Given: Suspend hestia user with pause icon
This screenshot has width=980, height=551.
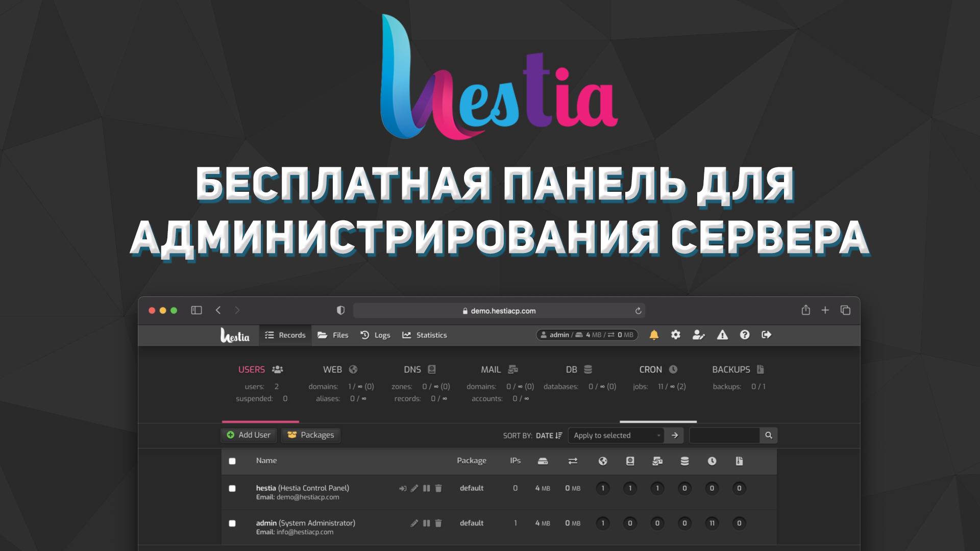Looking at the screenshot, I should coord(427,488).
